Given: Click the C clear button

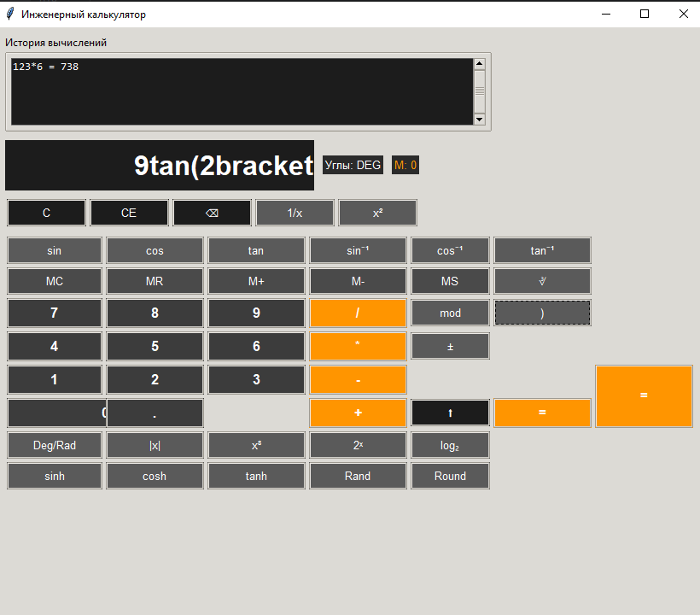Looking at the screenshot, I should (x=46, y=213).
